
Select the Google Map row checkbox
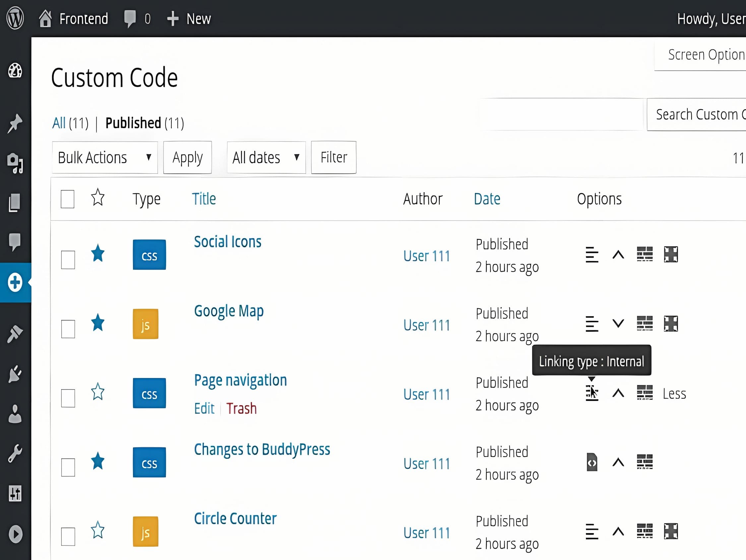tap(68, 329)
